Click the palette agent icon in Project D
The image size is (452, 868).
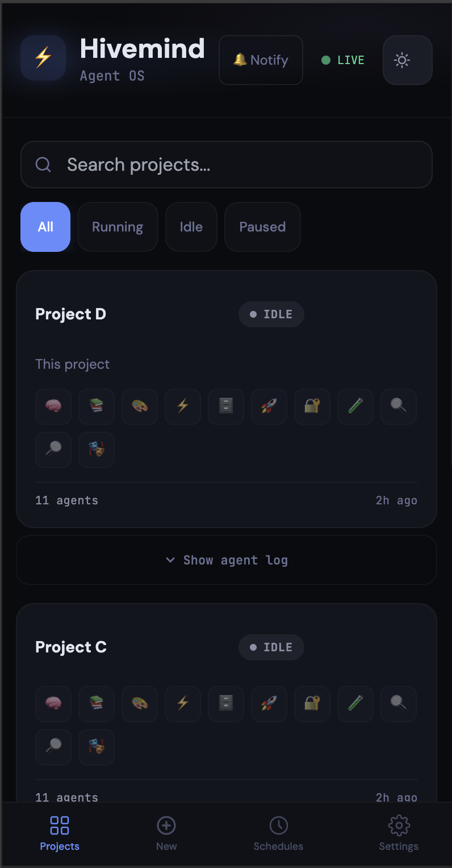click(139, 407)
